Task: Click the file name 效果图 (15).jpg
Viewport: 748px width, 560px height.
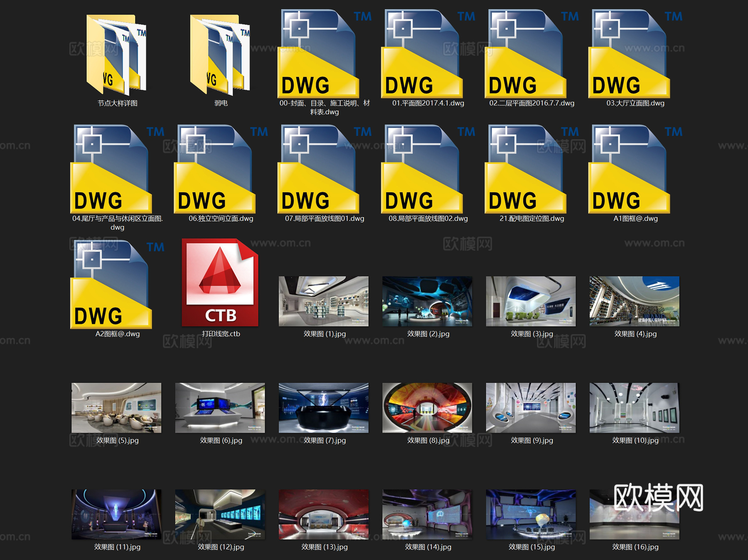Action: pos(531,547)
